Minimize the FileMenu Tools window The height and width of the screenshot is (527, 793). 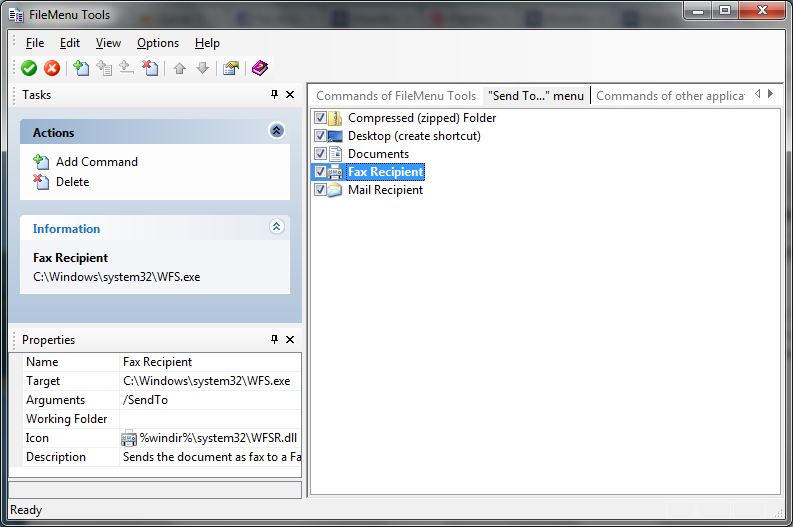[x=698, y=10]
